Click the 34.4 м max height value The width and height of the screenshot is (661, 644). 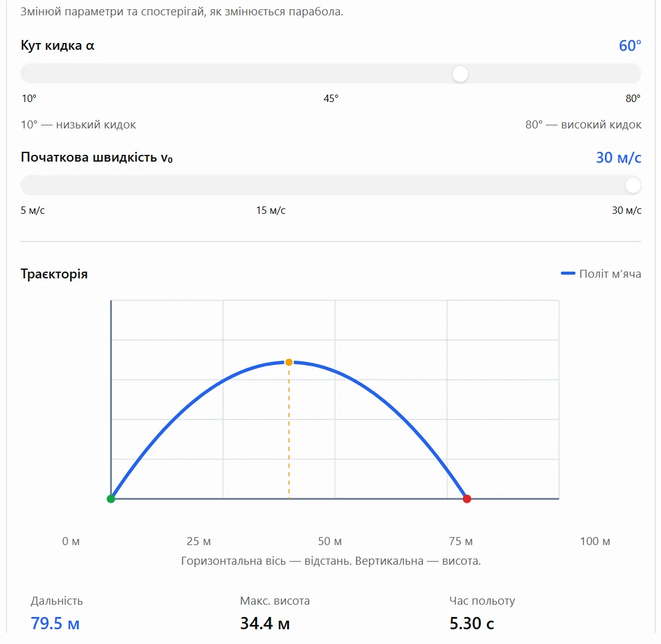265,623
